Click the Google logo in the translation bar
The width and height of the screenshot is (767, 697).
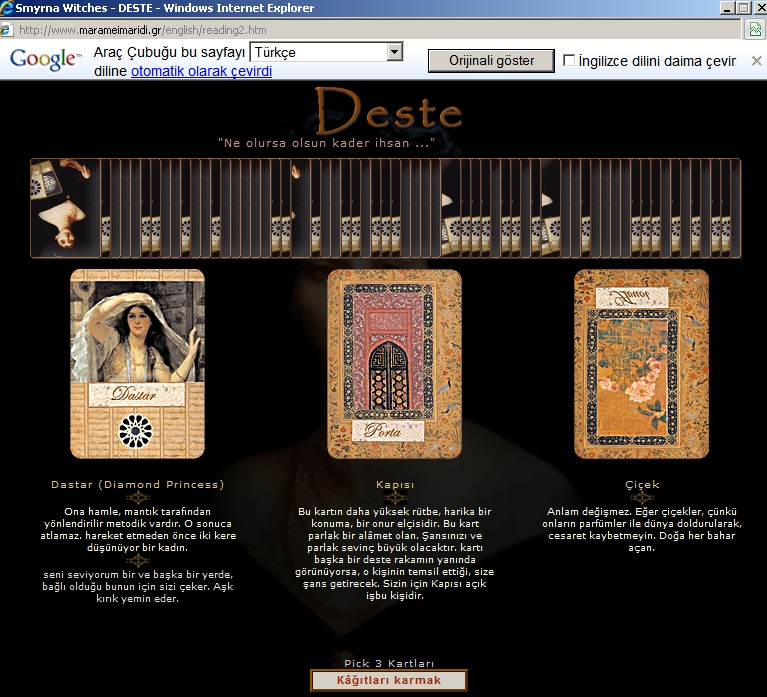45,60
